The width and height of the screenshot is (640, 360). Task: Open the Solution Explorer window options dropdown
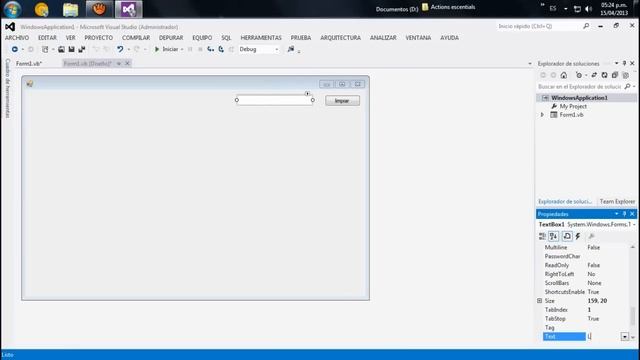click(616, 63)
